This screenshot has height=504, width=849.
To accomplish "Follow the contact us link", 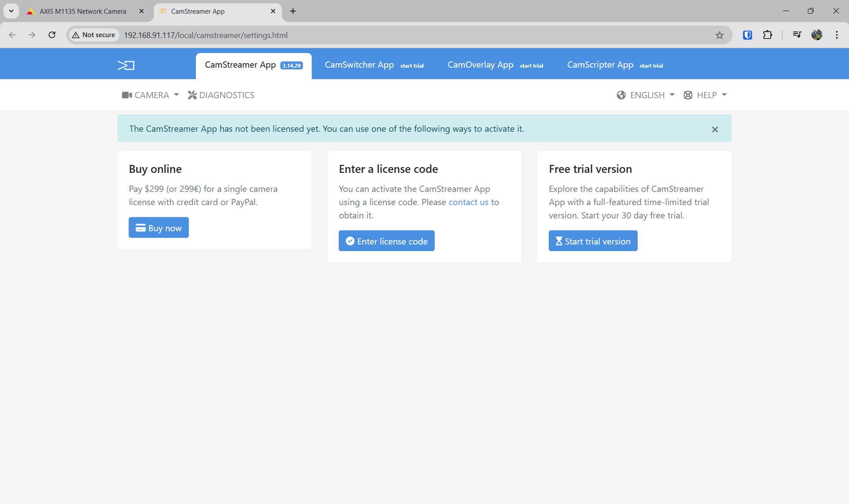I will point(468,202).
